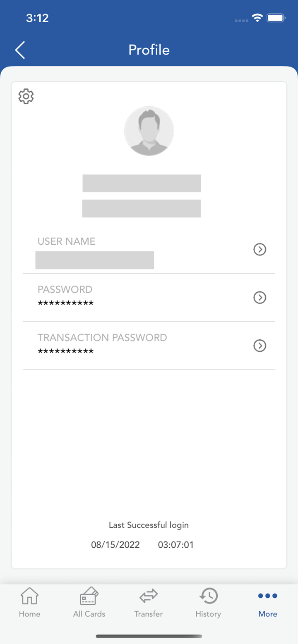Tap the Wi-Fi status icon

point(257,18)
